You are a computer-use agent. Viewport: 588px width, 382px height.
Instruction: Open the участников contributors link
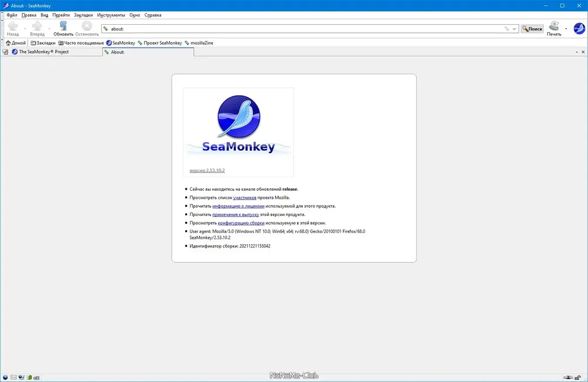[245, 197]
